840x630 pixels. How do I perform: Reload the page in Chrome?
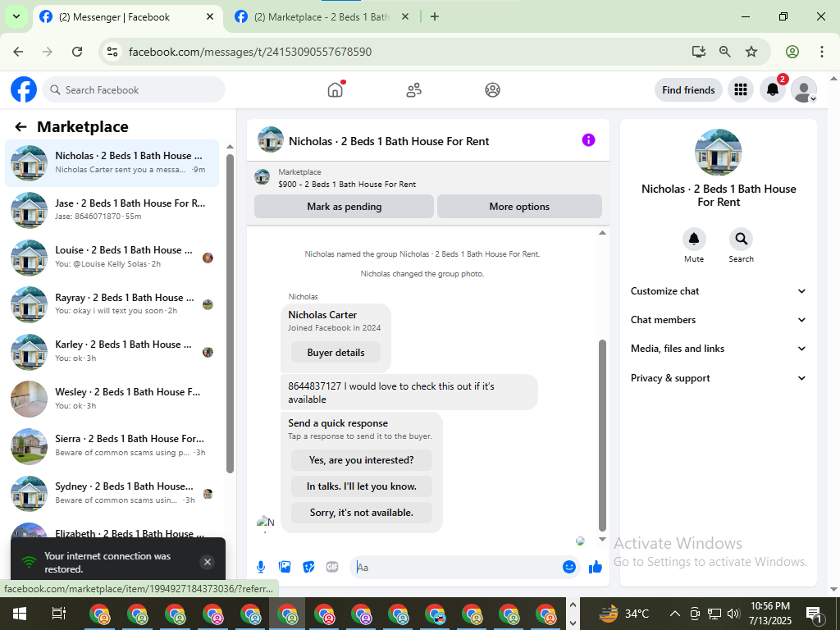pos(77,52)
